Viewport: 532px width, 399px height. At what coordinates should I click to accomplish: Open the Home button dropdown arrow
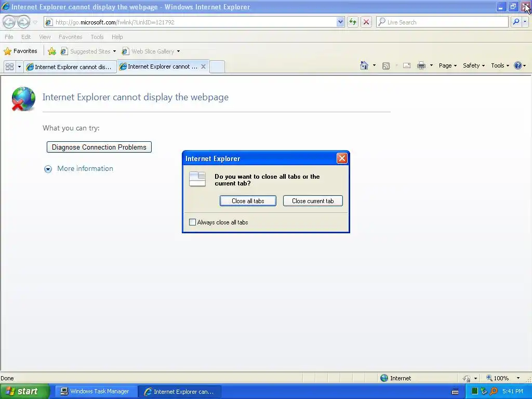374,65
